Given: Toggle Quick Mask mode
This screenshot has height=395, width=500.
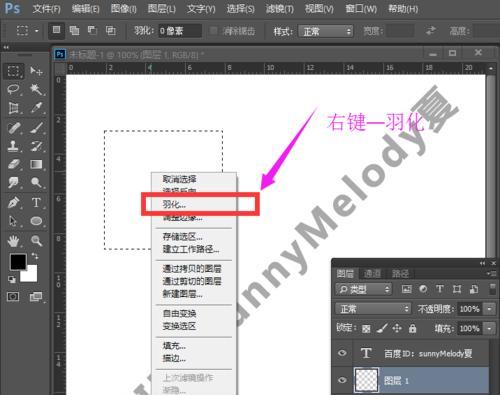Looking at the screenshot, I should click(13, 296).
